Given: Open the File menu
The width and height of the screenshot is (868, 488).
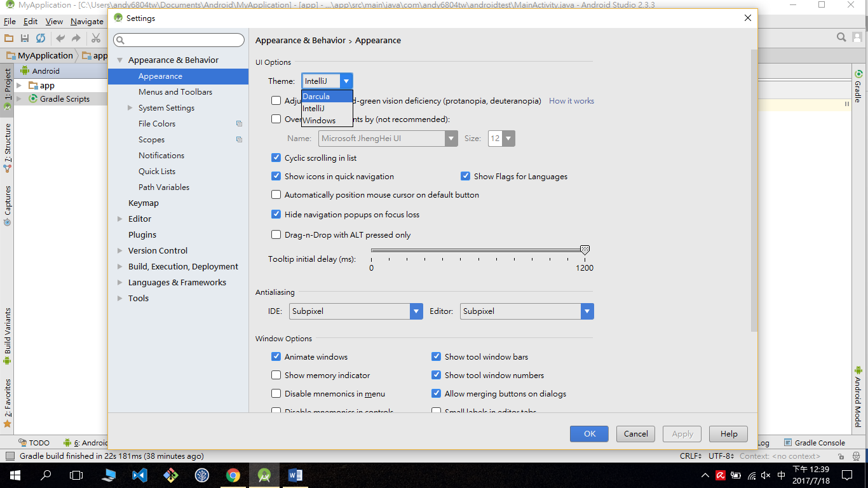Looking at the screenshot, I should [x=10, y=21].
